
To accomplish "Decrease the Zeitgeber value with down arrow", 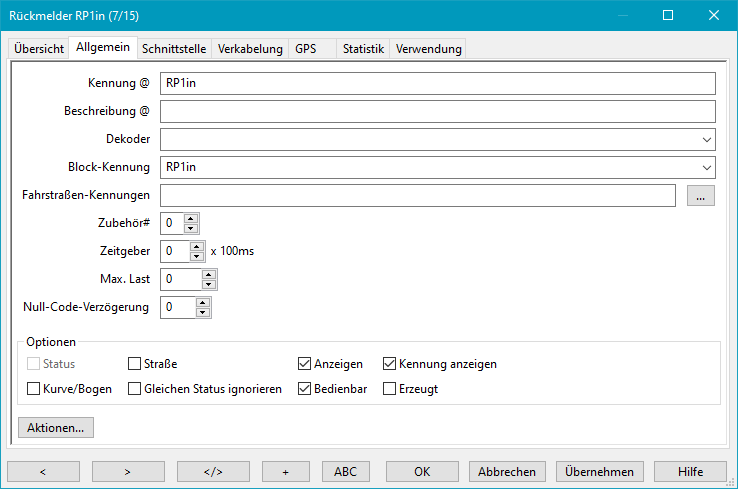I will point(197,256).
